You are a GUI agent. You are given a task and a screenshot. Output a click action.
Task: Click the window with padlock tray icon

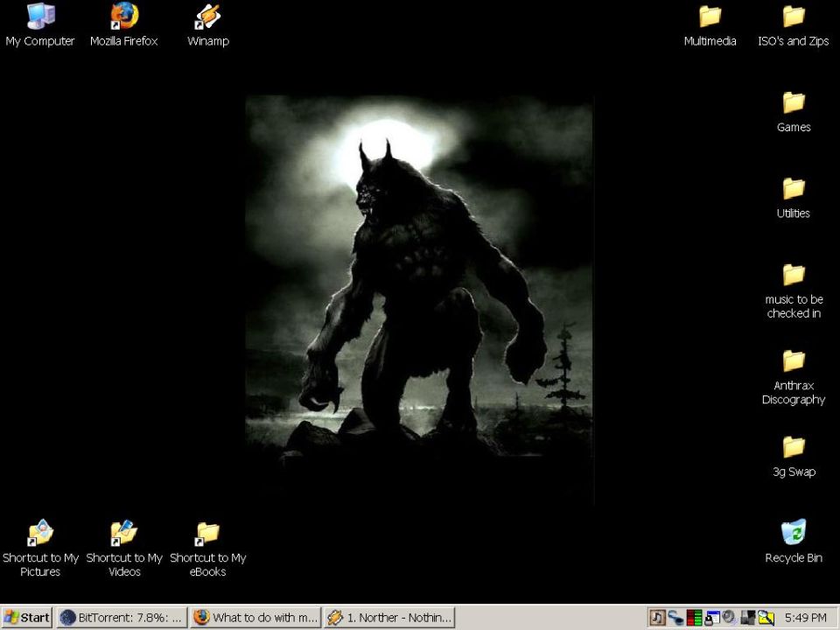coord(711,618)
